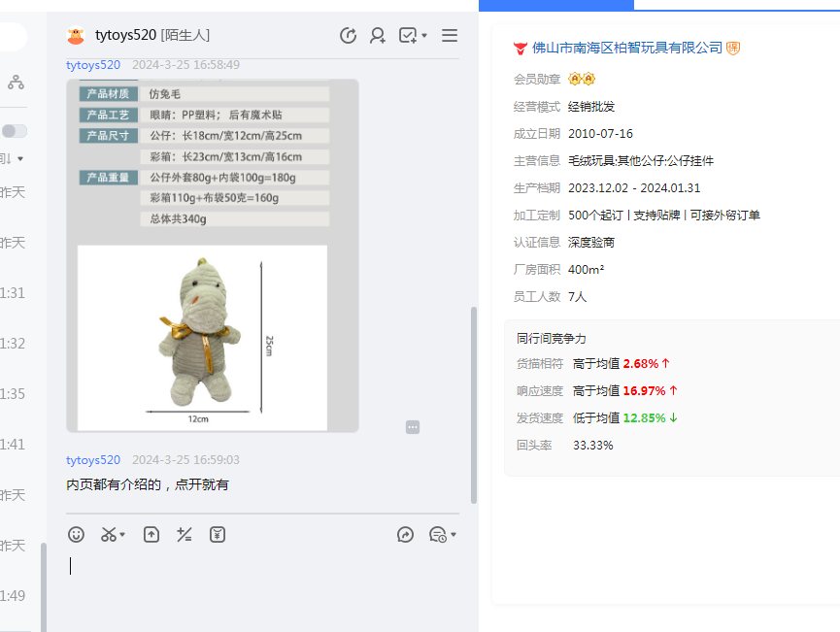This screenshot has width=840, height=632.
Task: Click the refresh clock icon in chat header
Action: pyautogui.click(x=348, y=36)
